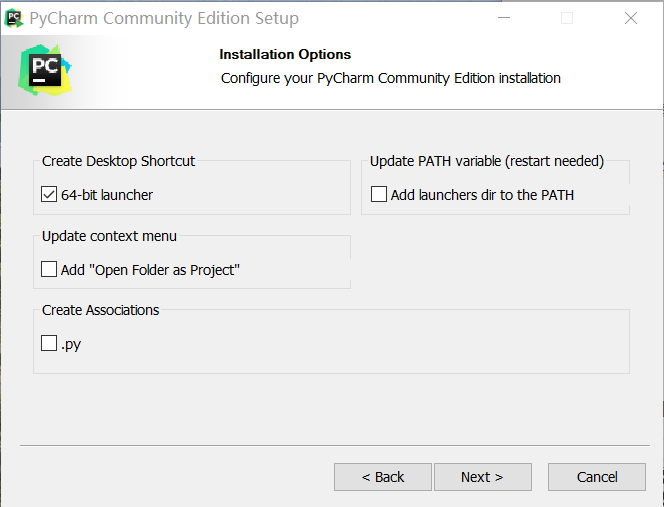Image resolution: width=664 pixels, height=507 pixels.
Task: Continue the installation with Next >
Action: coord(483,477)
